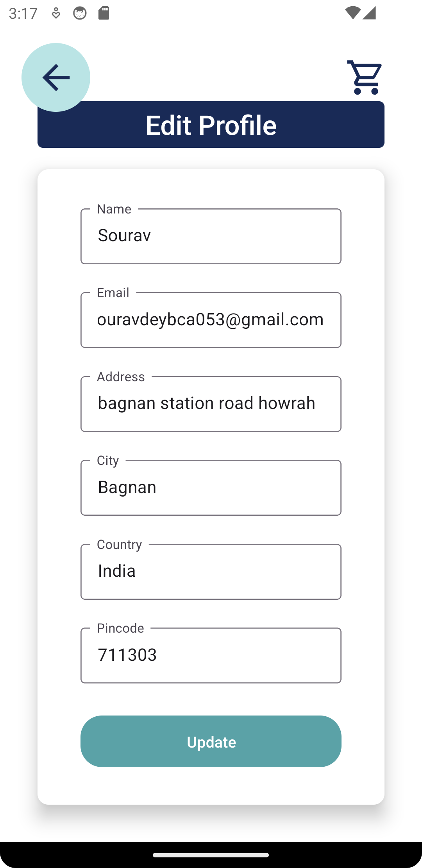This screenshot has height=868, width=422.
Task: Click the Edit Profile header banner
Action: pos(211,125)
